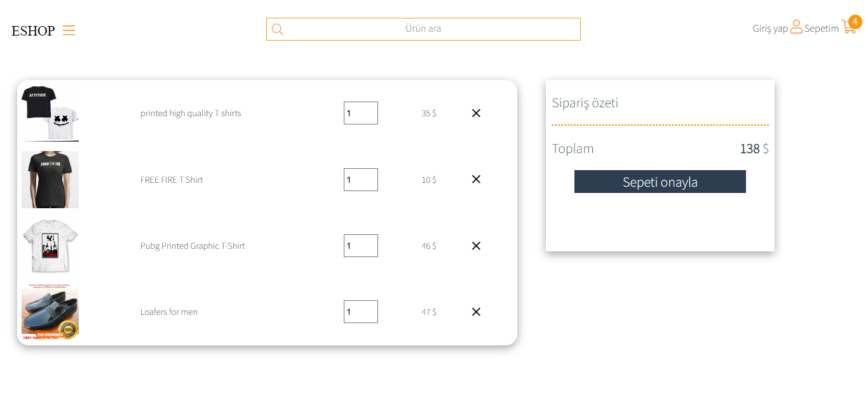Click the FREE FIRE T Shirt image
The image size is (868, 412).
tap(50, 179)
